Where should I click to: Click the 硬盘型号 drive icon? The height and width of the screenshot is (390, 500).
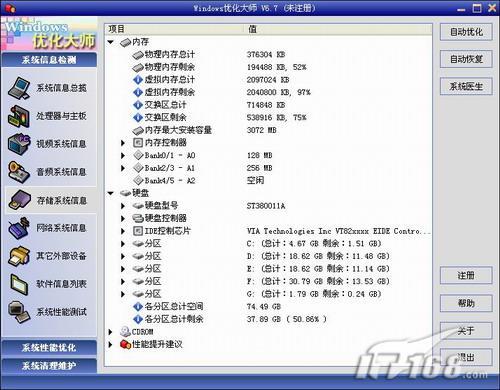coord(138,206)
